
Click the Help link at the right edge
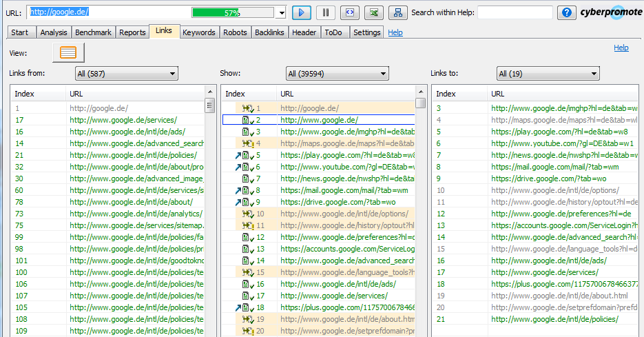(621, 48)
